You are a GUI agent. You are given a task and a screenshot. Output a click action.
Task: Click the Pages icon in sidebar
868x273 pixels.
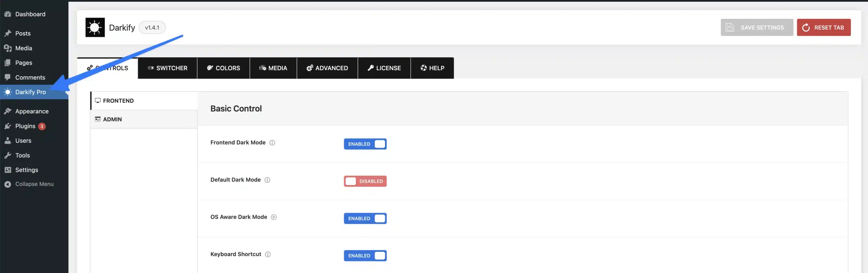[7, 63]
